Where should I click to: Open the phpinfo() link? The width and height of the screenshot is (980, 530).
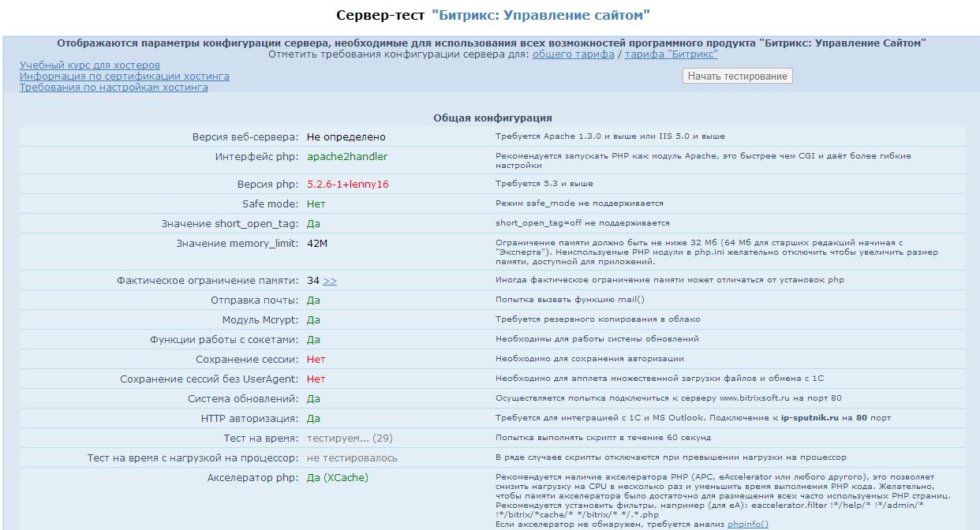[747, 524]
